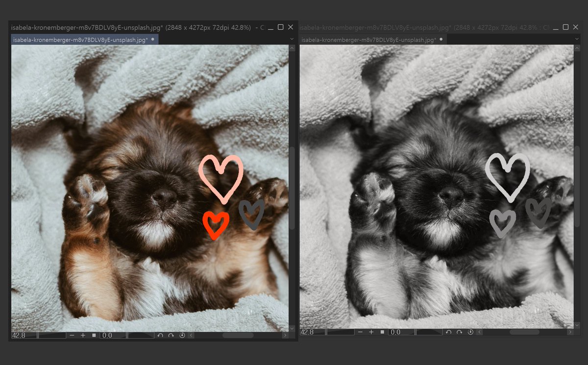Click horizontal scrollbar thumb of left window
The width and height of the screenshot is (588, 365).
click(238, 336)
